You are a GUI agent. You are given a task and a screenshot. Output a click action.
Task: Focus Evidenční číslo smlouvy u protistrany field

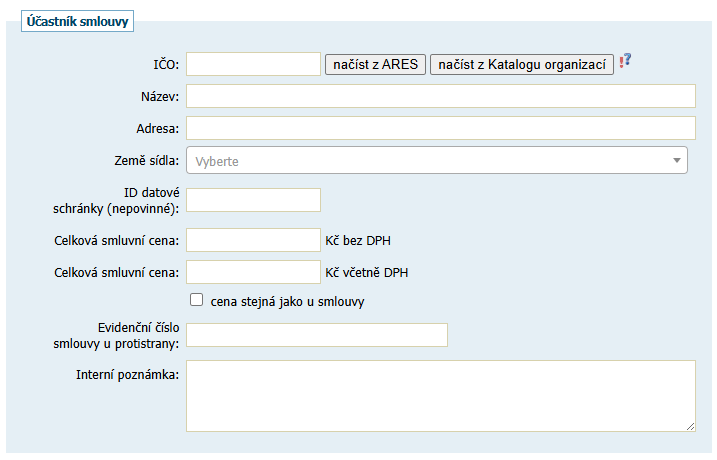click(x=317, y=335)
